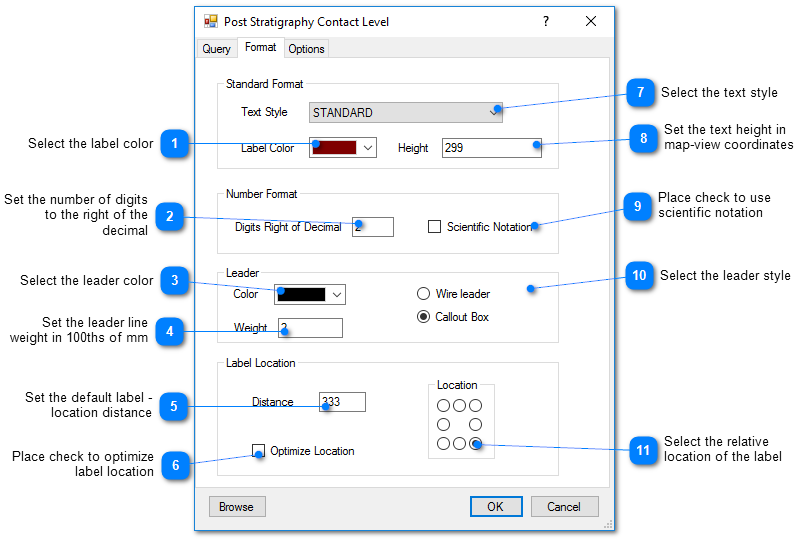
Task: Select the bottom-right Location radio button
Action: [x=476, y=443]
